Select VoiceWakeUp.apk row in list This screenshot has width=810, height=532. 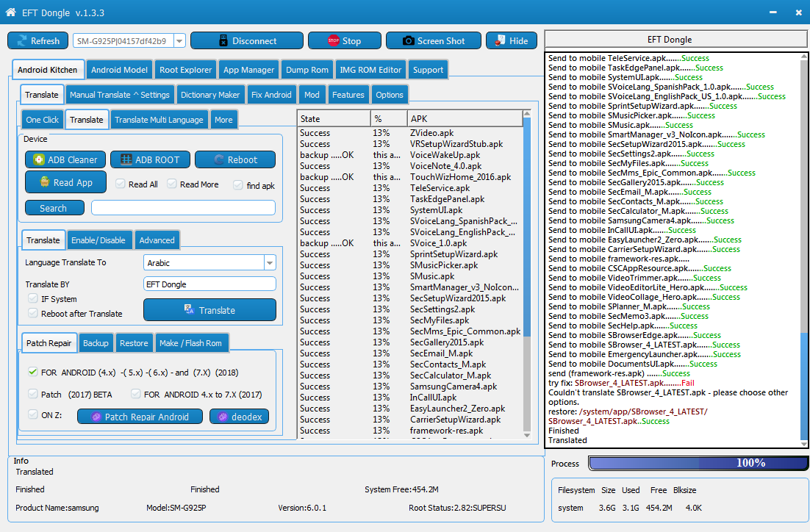(x=410, y=155)
